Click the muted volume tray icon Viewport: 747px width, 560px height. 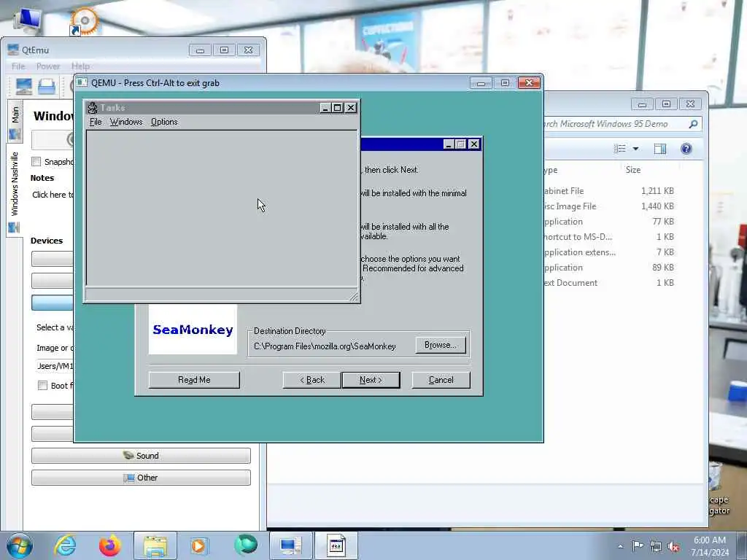673,547
